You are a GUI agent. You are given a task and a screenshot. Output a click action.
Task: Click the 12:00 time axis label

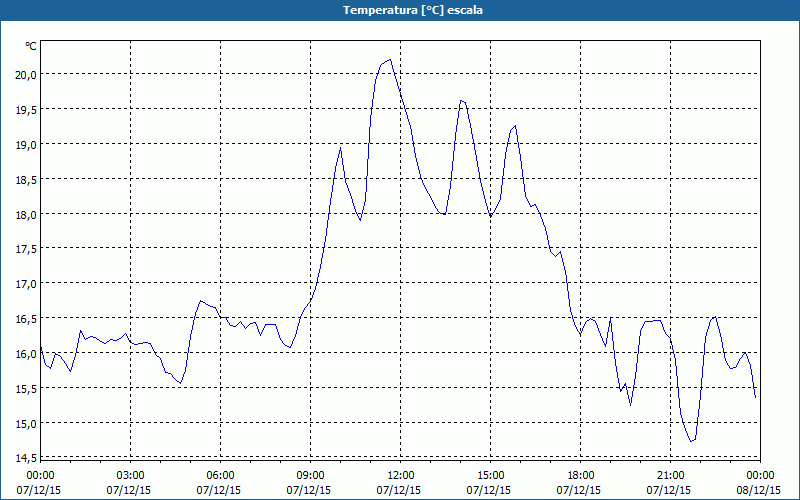(x=401, y=476)
